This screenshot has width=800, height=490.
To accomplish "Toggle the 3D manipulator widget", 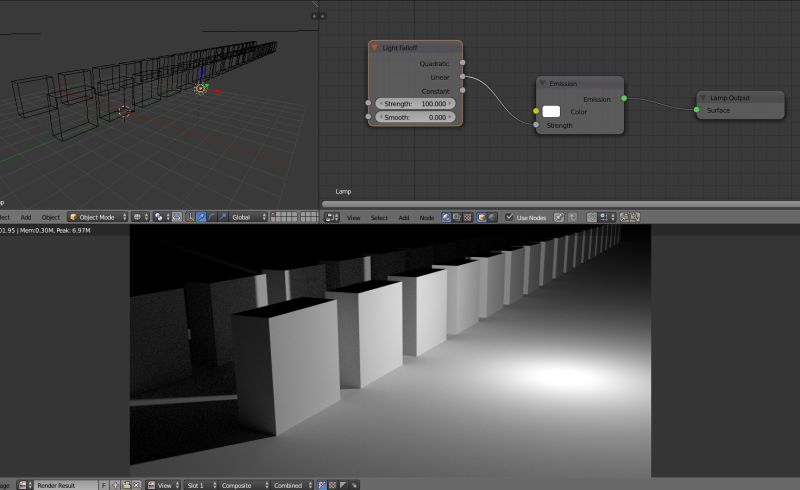I will coord(190,217).
